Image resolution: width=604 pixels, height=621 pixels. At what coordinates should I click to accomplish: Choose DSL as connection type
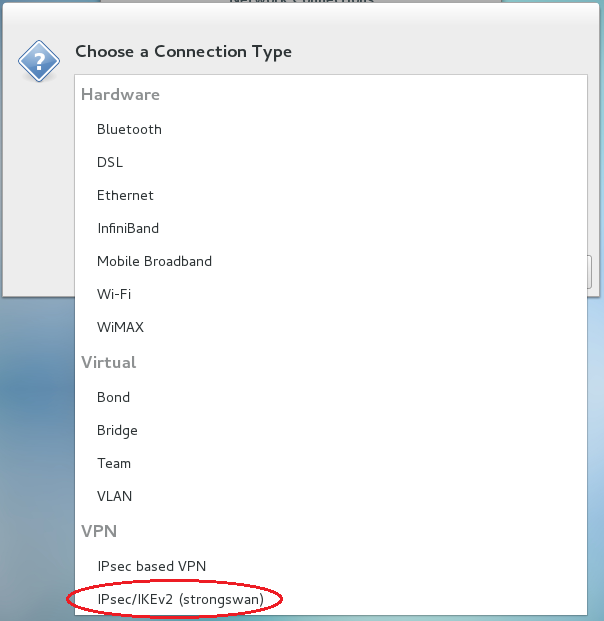pyautogui.click(x=110, y=162)
